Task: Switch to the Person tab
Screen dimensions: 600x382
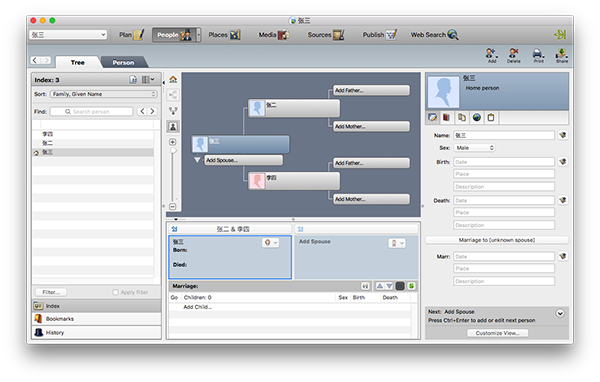Action: [123, 62]
